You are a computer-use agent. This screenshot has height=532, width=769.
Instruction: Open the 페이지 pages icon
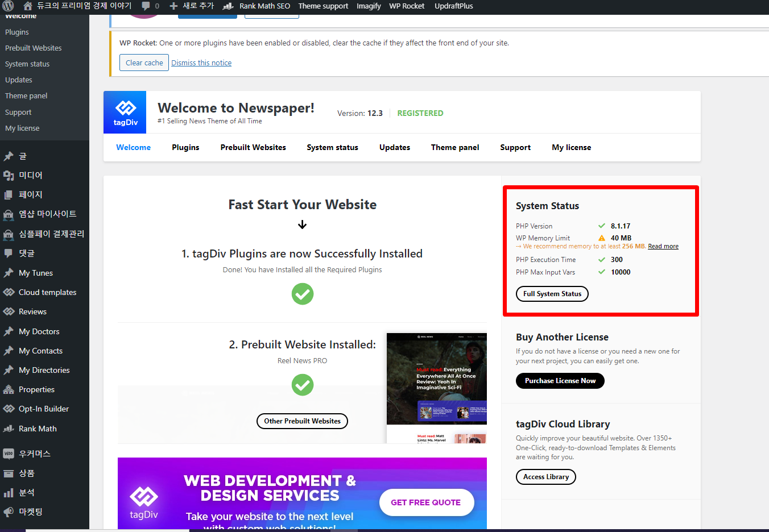pyautogui.click(x=9, y=195)
